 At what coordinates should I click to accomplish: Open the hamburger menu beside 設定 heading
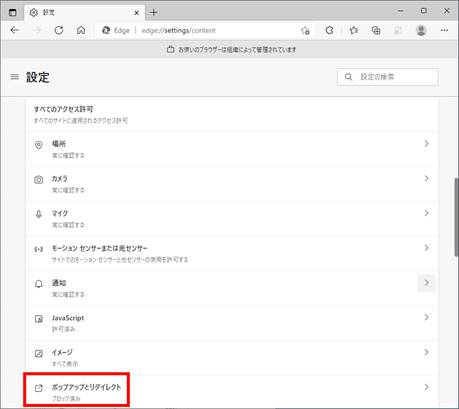tap(14, 77)
